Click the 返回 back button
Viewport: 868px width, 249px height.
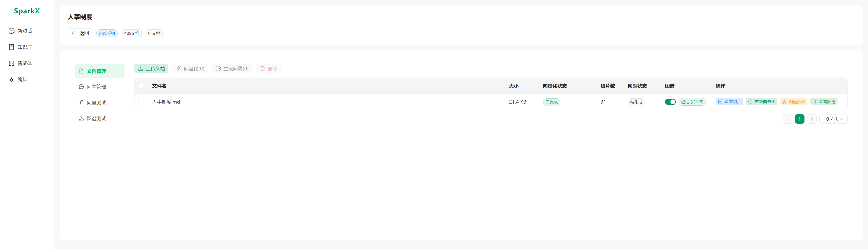80,33
